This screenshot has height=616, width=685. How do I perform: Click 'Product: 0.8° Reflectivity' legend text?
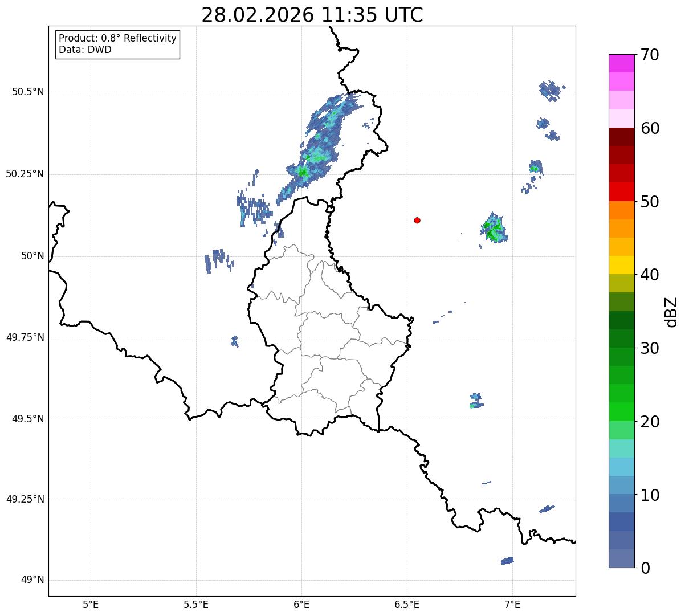pos(118,38)
